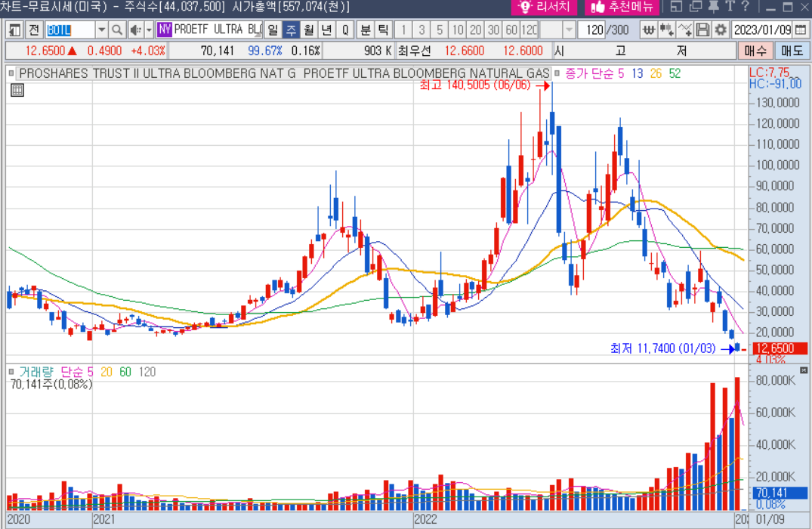
Task: Click the 2022 year axis label
Action: (x=426, y=519)
